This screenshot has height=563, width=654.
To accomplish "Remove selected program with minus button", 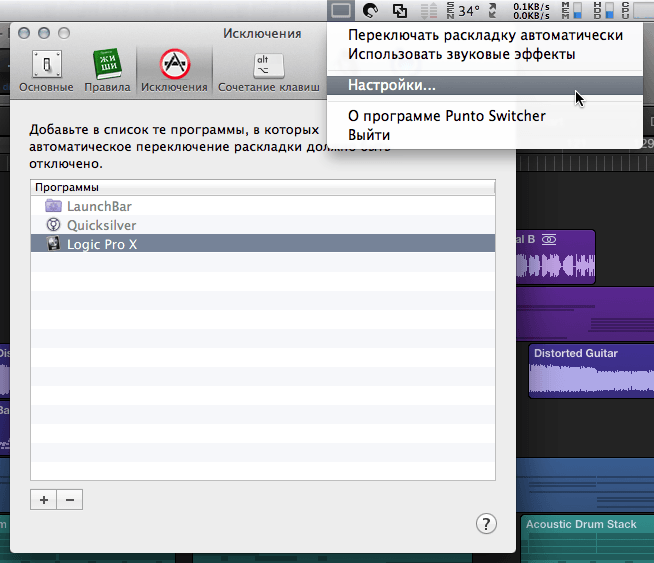I will (x=70, y=500).
